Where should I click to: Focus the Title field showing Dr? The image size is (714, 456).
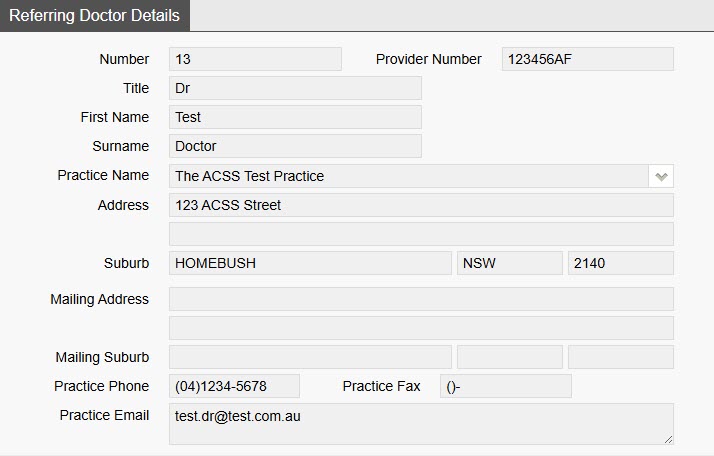295,88
